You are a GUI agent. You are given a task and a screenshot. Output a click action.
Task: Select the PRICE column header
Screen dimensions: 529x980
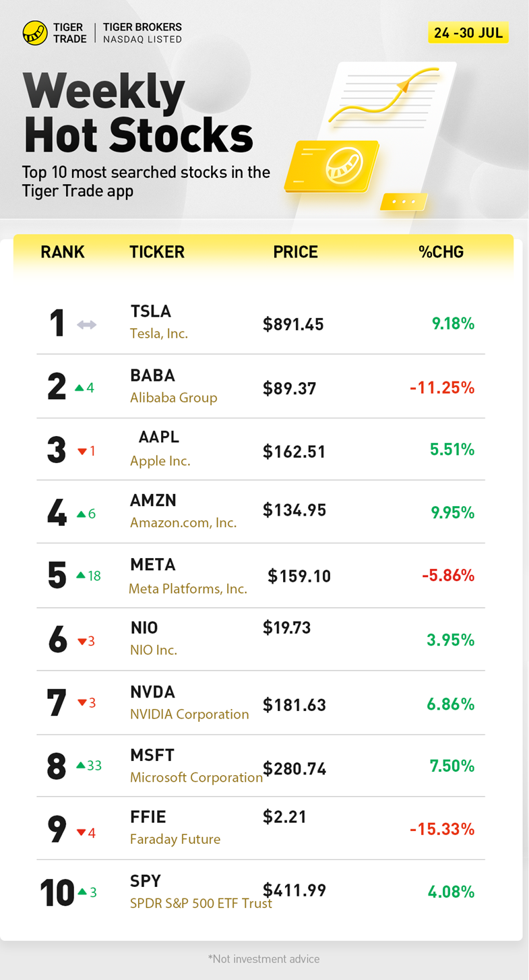click(295, 252)
